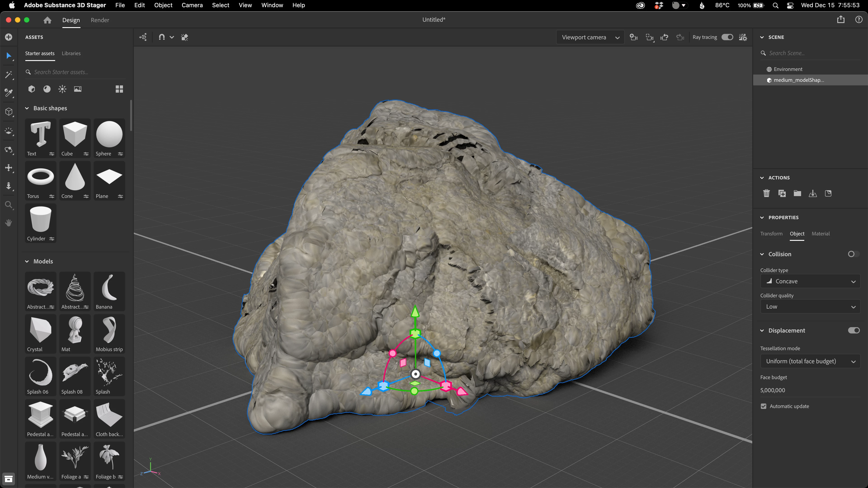Disable the Displacement toggle
Screen dimensions: 868x488
pyautogui.click(x=854, y=330)
